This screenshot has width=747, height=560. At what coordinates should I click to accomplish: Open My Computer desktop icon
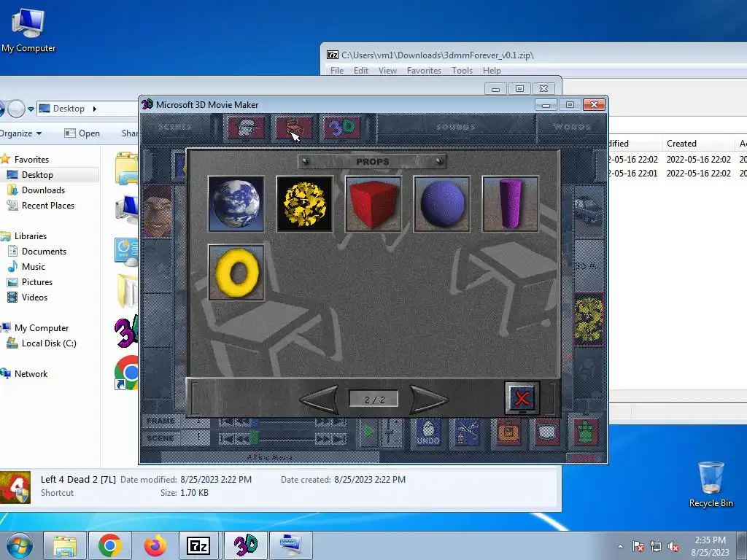(x=28, y=29)
